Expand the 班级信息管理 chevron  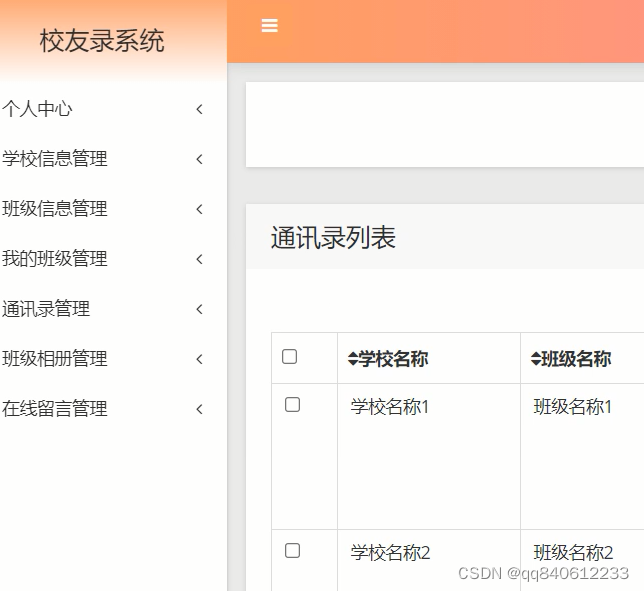point(199,209)
